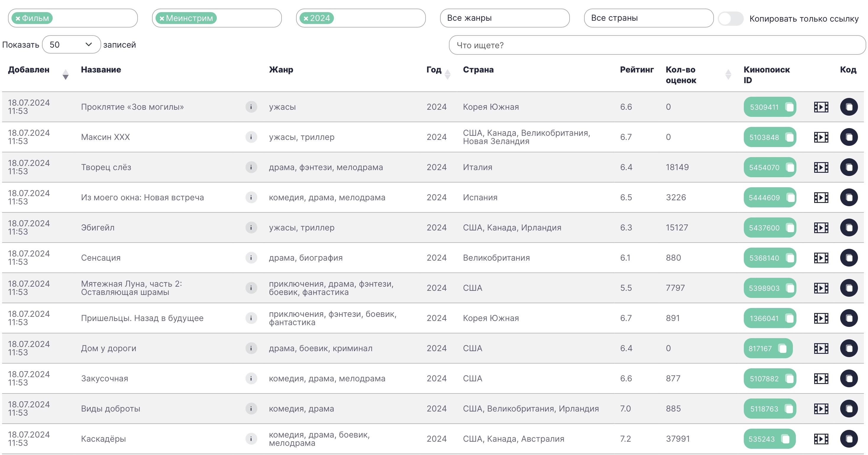Copy code for Закусочная row

click(x=848, y=378)
